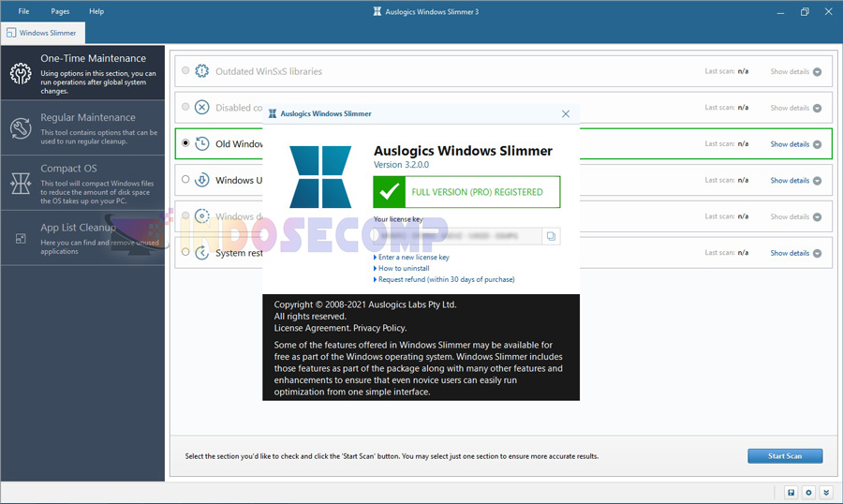Viewport: 843px width, 504px height.
Task: Open the Privacy Policy link
Action: (380, 328)
